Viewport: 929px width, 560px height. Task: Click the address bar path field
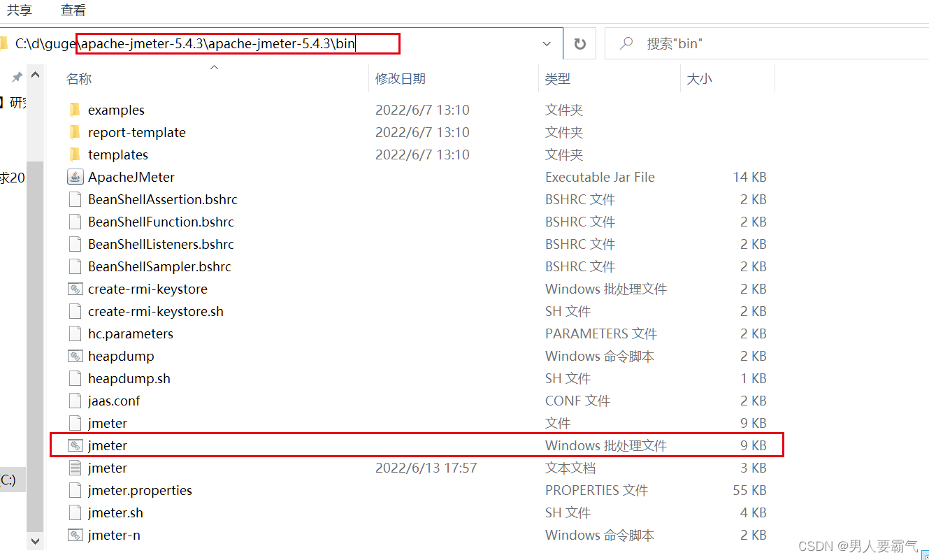pyautogui.click(x=280, y=43)
